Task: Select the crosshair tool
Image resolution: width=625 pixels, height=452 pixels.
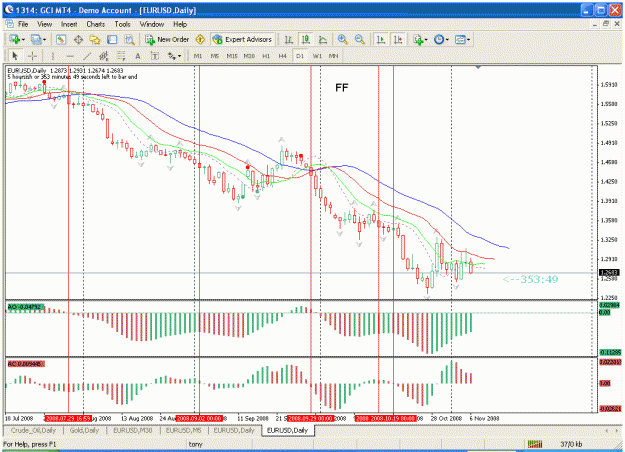Action: point(32,56)
